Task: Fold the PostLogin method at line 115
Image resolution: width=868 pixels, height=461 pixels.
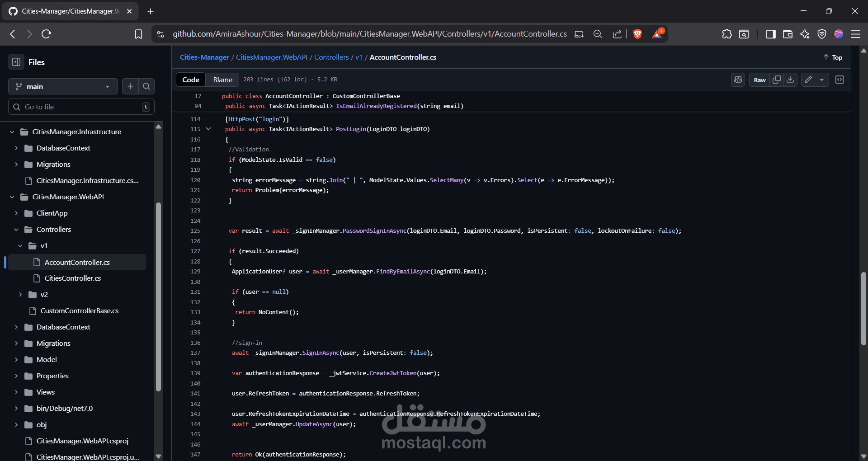Action: tap(208, 129)
